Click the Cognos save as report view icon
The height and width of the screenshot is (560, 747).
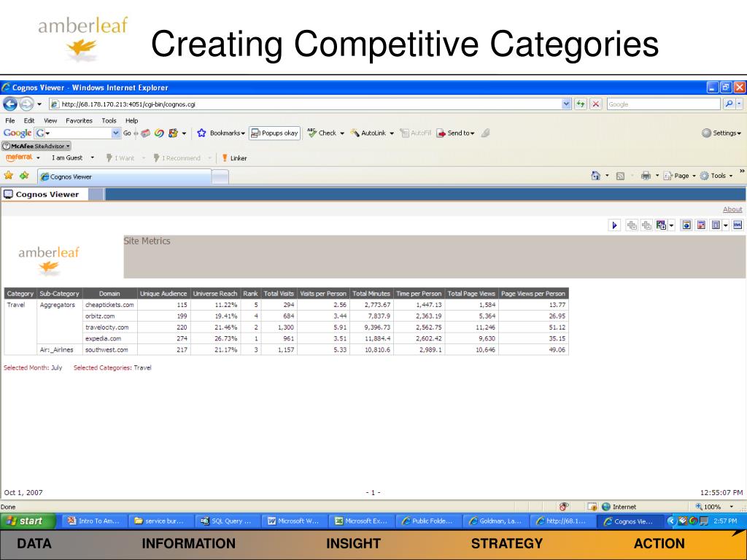pyautogui.click(x=646, y=225)
